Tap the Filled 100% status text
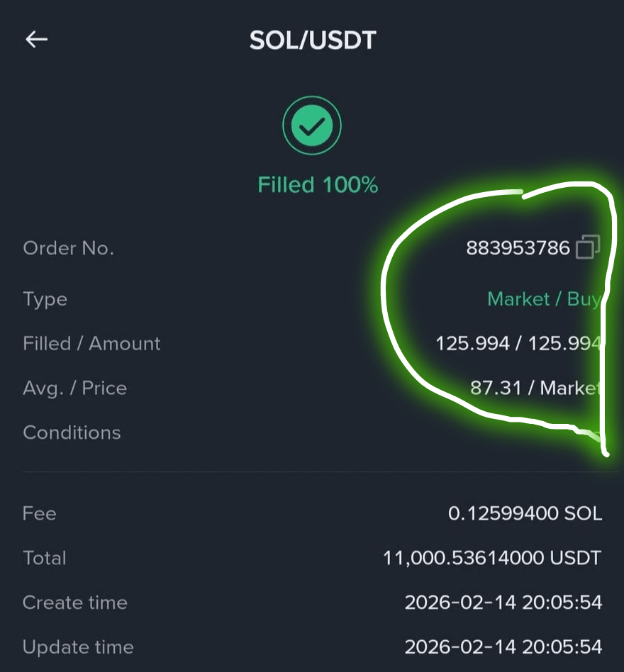 tap(318, 185)
